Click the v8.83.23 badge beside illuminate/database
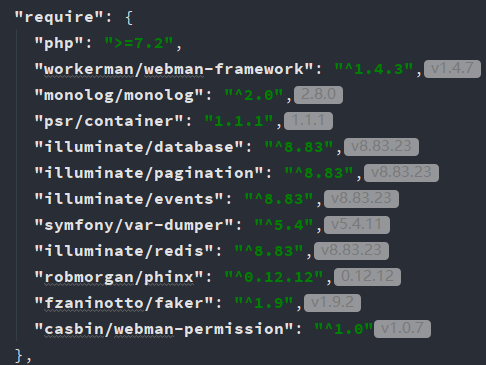 point(381,147)
